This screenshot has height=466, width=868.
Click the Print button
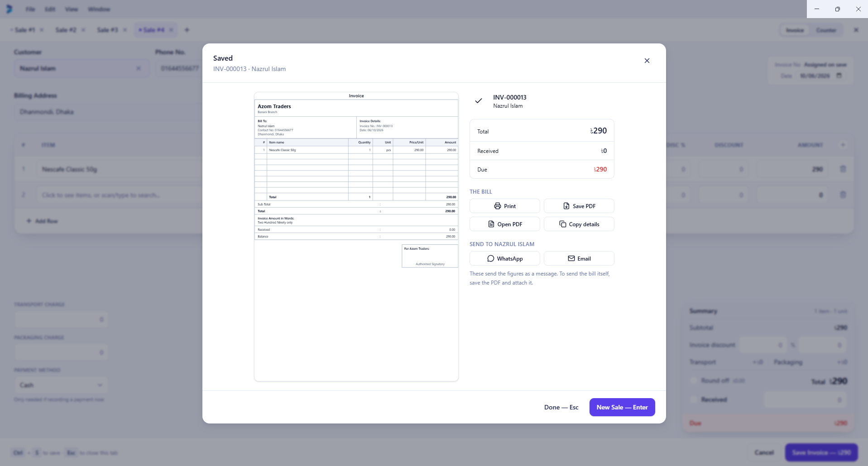click(x=504, y=206)
